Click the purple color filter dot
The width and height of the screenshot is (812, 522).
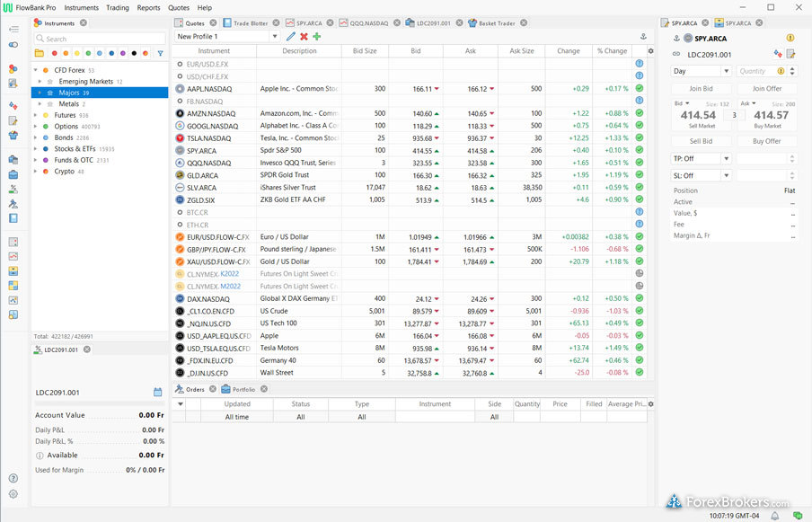tap(123, 53)
